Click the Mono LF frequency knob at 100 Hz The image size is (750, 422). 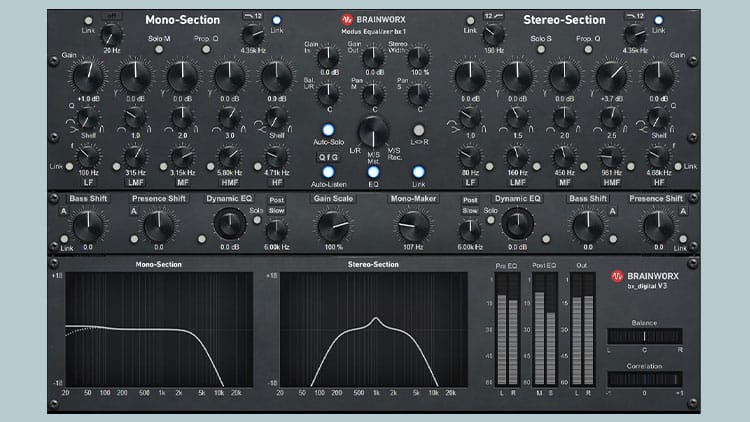coord(88,156)
